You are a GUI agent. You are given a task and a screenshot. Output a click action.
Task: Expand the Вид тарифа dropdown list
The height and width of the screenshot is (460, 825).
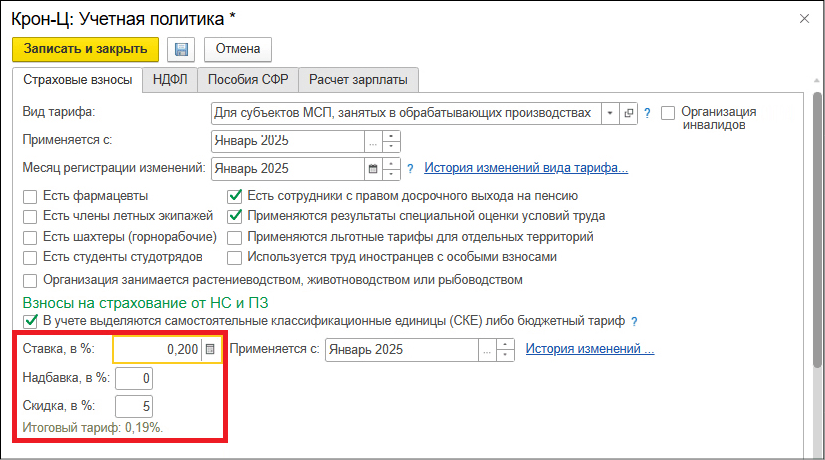[x=610, y=113]
